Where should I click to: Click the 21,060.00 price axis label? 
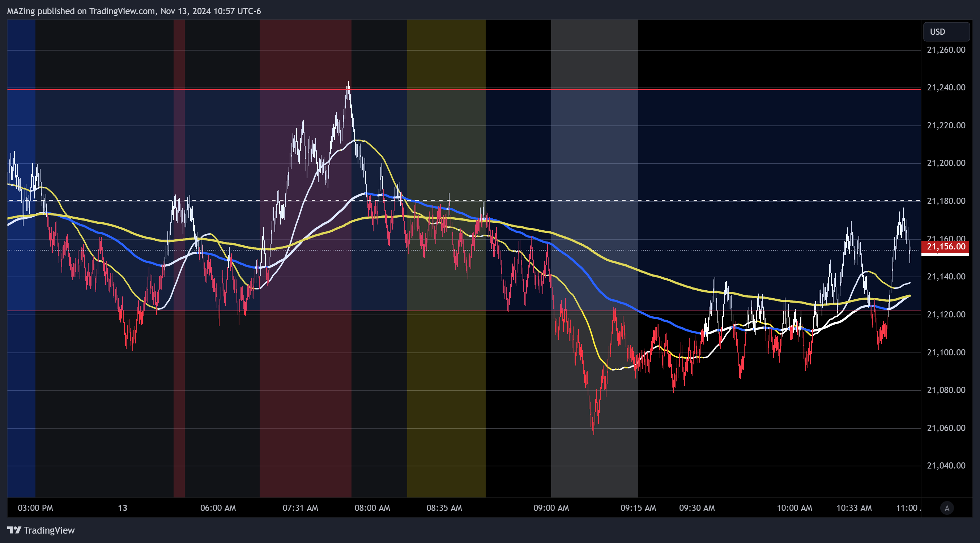pos(946,428)
